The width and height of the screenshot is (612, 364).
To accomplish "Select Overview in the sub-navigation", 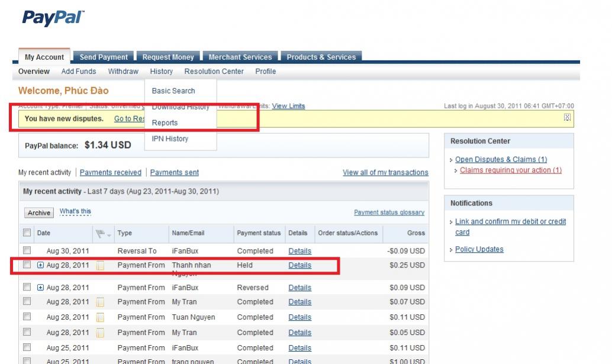I will coord(34,72).
